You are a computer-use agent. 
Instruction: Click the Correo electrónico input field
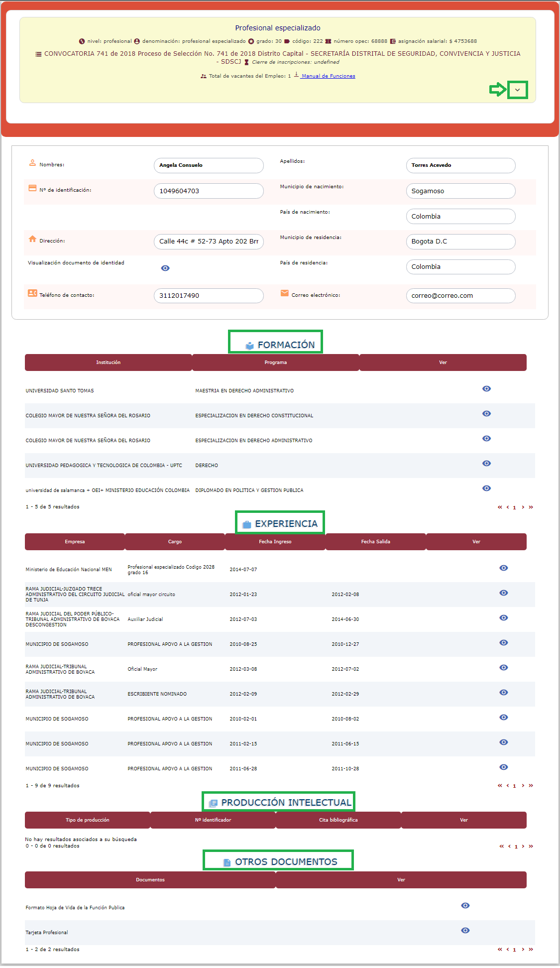460,296
